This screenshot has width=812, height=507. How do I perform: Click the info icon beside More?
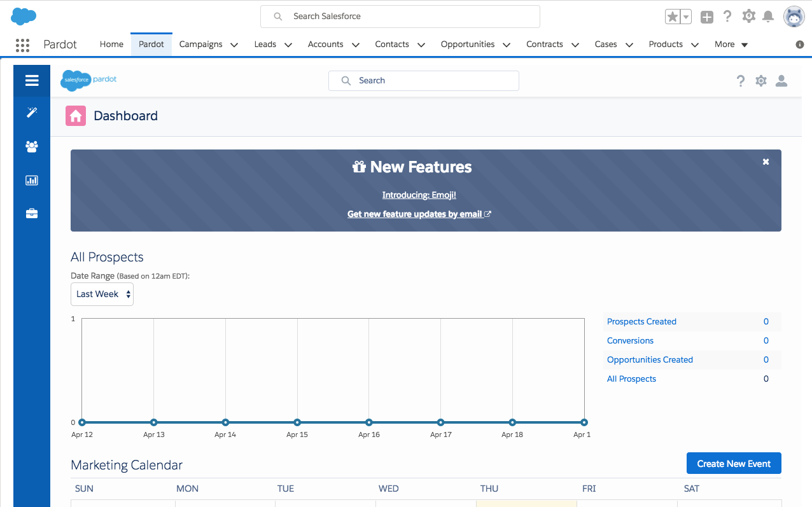click(800, 45)
